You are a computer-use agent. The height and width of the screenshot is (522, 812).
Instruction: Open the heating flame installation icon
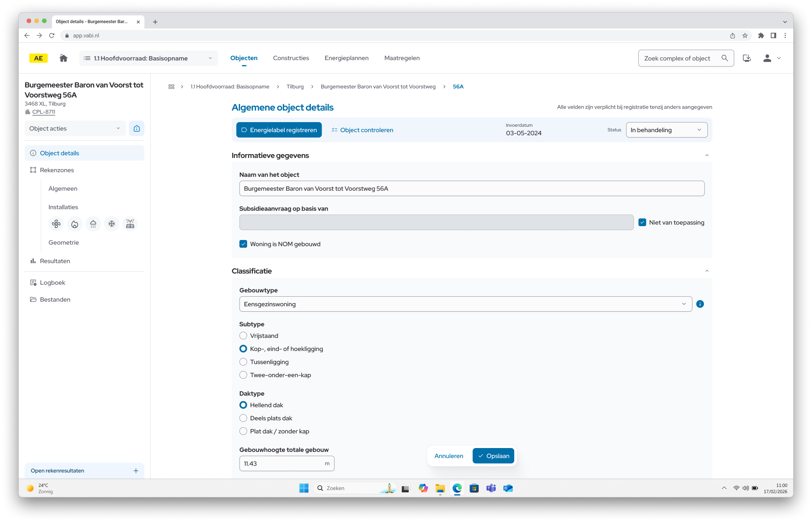click(75, 224)
